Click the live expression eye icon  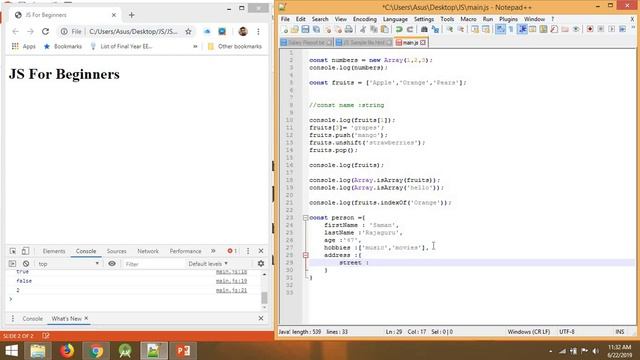[x=112, y=264]
